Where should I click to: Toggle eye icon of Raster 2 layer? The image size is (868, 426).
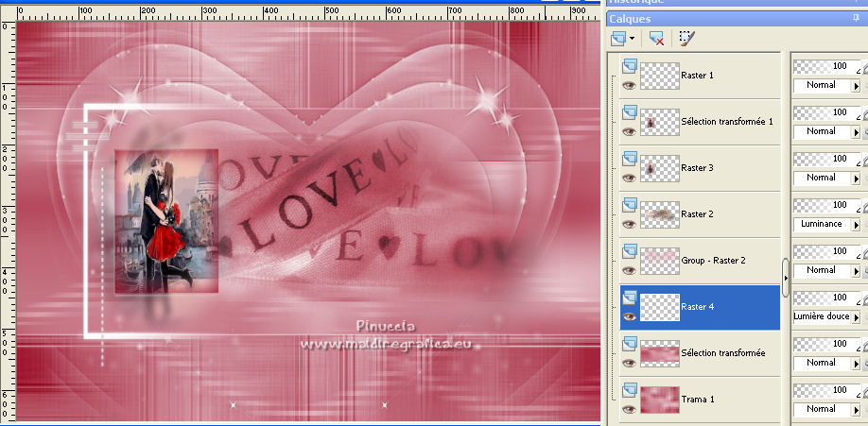tap(629, 224)
